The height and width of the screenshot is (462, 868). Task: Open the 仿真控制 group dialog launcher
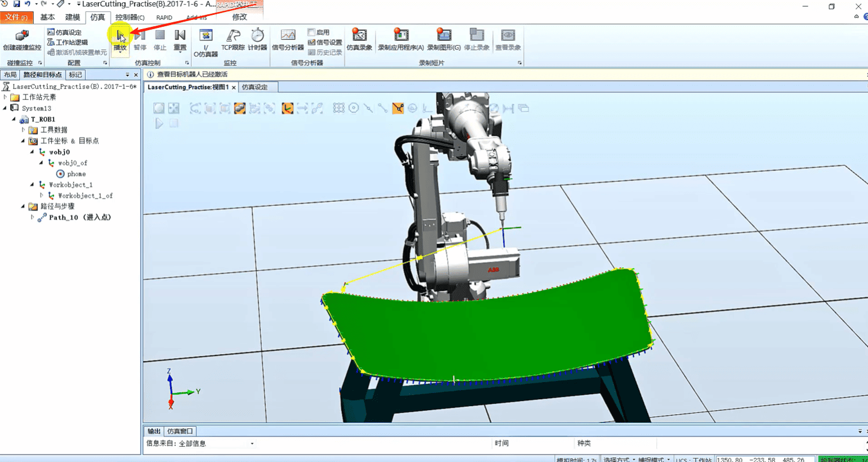coord(187,63)
